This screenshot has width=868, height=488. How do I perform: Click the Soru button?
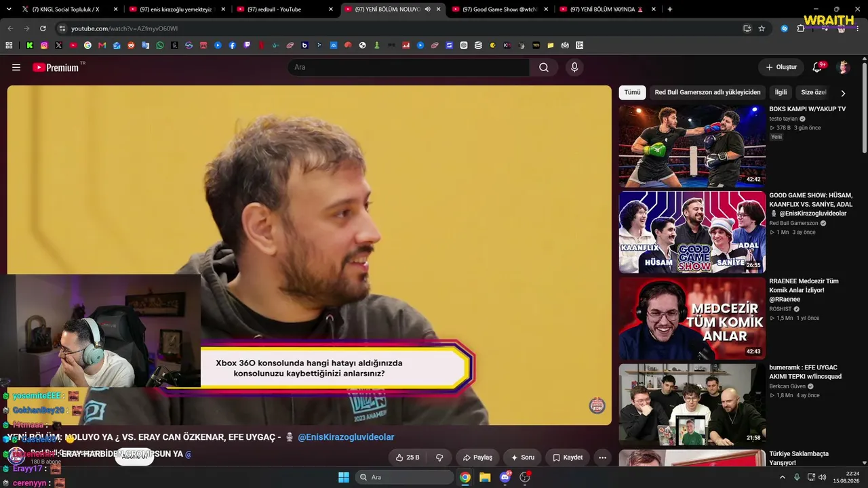(522, 457)
